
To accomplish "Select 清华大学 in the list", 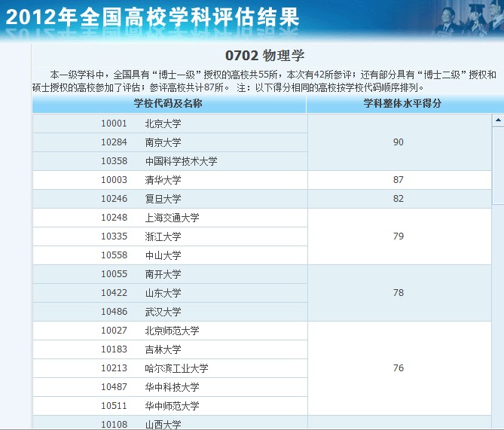I will pos(163,180).
